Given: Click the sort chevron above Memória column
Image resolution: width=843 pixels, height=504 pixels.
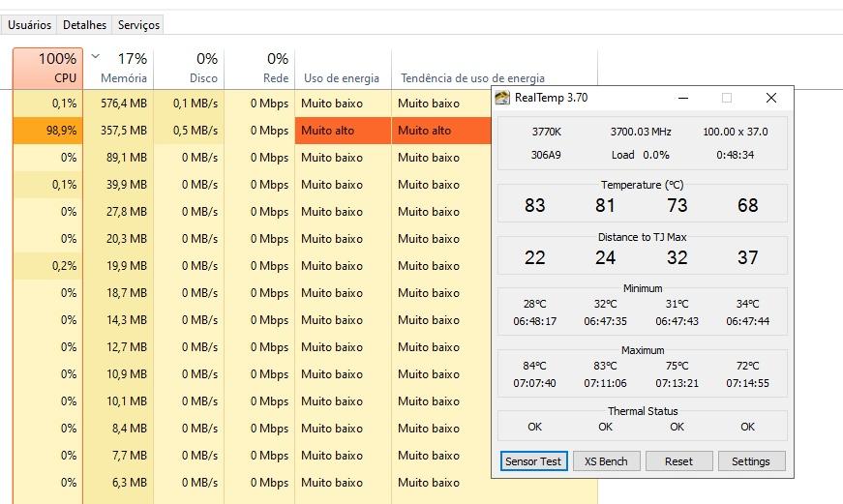Looking at the screenshot, I should 95,56.
